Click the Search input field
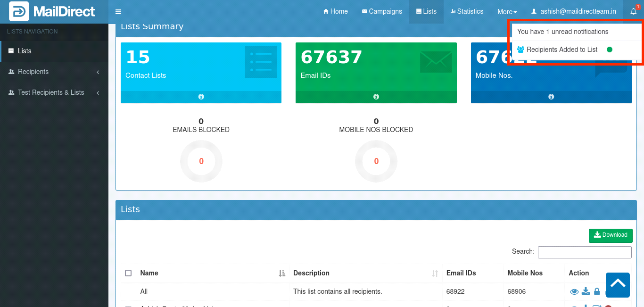Image resolution: width=644 pixels, height=307 pixels. pos(585,252)
